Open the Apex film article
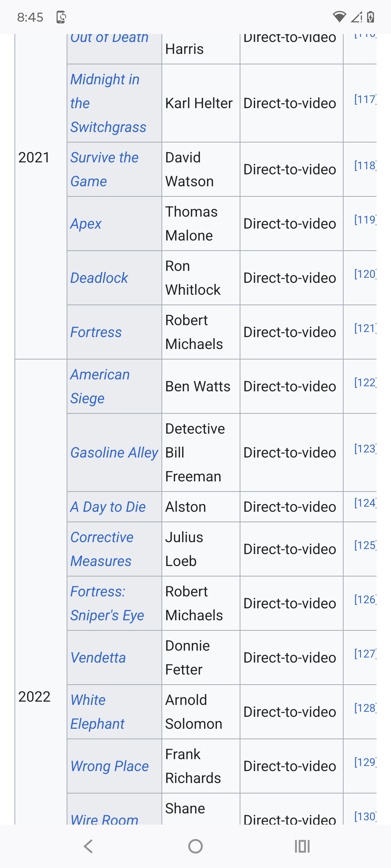The image size is (391, 868). [86, 224]
